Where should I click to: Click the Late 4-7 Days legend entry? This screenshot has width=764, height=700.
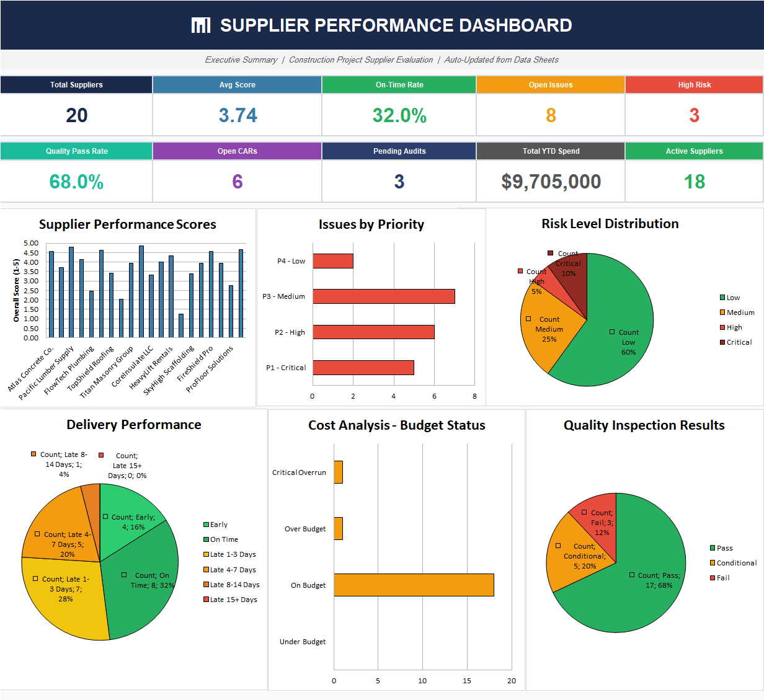click(229, 570)
